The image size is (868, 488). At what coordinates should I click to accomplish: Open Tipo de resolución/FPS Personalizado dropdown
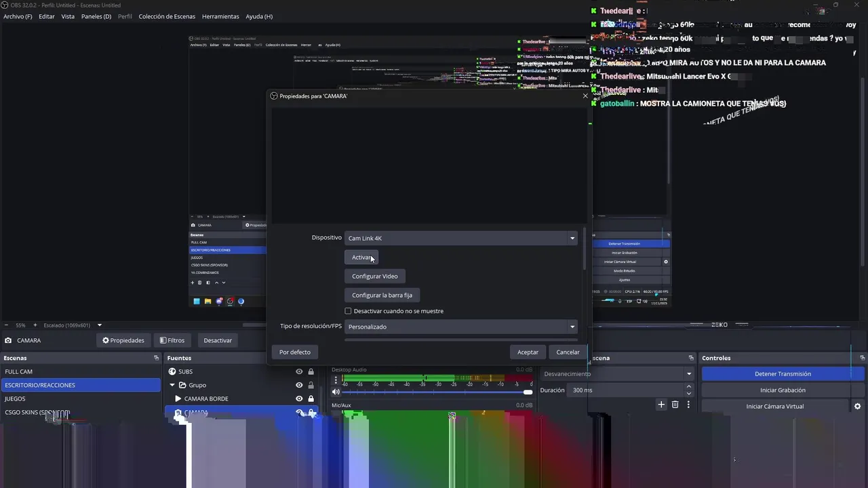[x=461, y=327]
